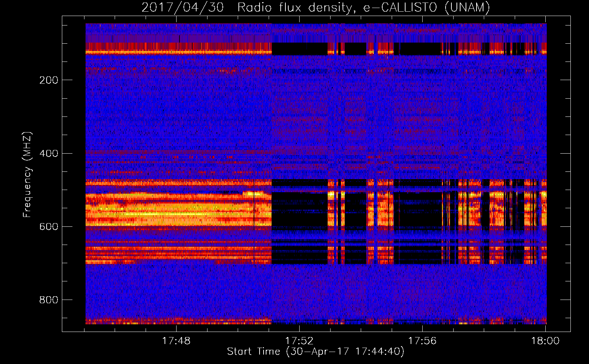Image resolution: width=589 pixels, height=364 pixels.
Task: Click the 200 frequency tick label
Action: [49, 80]
